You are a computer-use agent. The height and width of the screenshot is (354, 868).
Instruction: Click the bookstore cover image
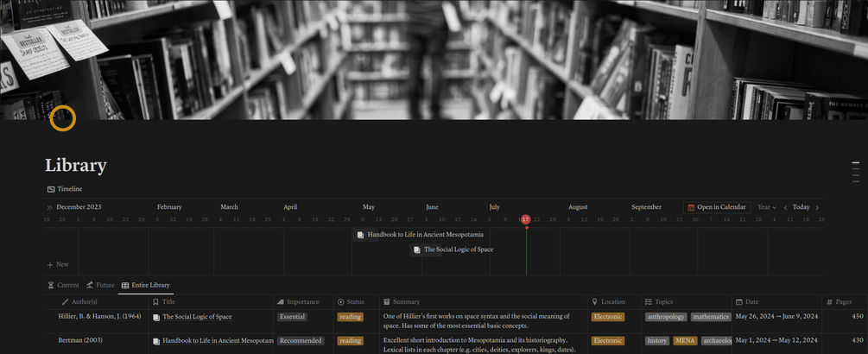pos(434,60)
